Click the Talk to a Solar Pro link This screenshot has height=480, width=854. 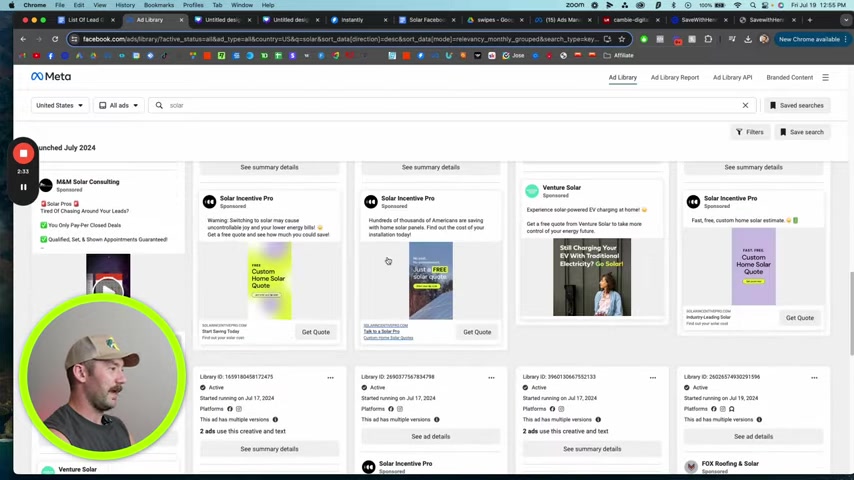[x=381, y=331]
